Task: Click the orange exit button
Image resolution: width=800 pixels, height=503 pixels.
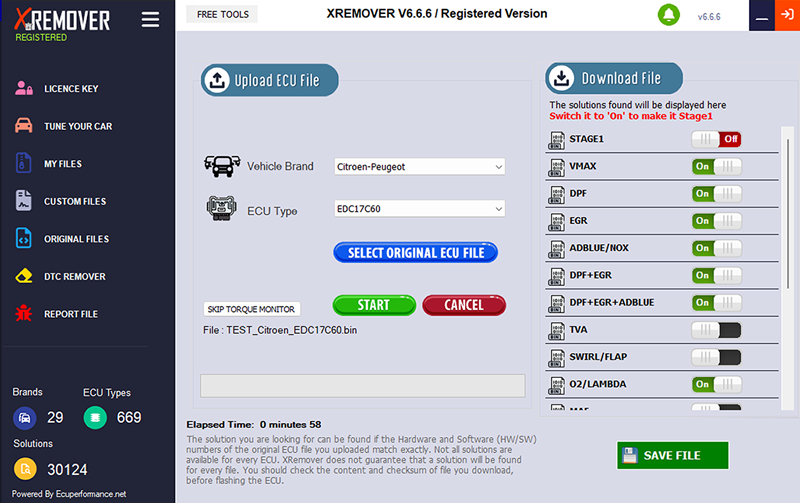Action: coord(787,15)
